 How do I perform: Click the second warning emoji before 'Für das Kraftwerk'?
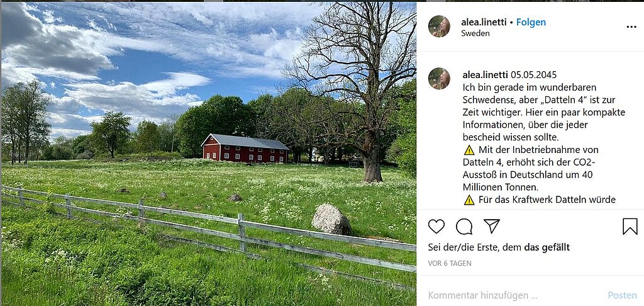pos(469,200)
